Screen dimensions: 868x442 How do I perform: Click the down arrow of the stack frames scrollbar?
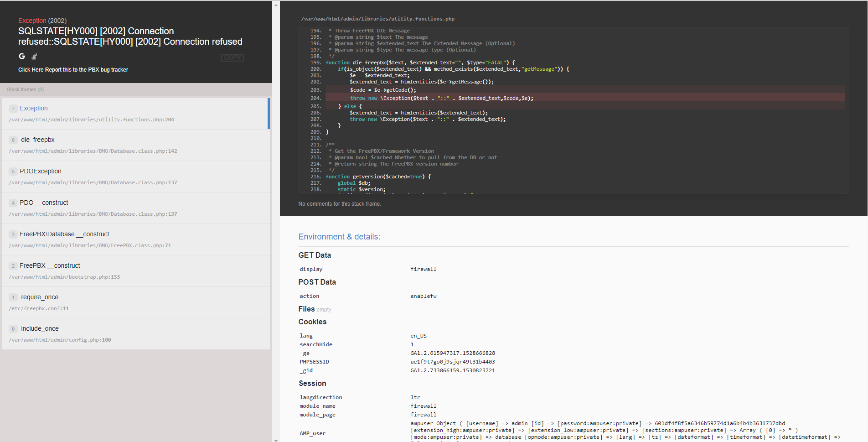tap(275, 440)
